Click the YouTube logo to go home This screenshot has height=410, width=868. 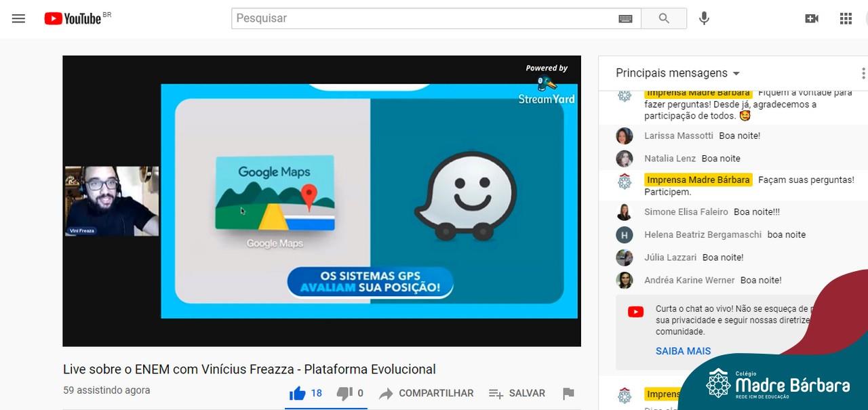(73, 18)
